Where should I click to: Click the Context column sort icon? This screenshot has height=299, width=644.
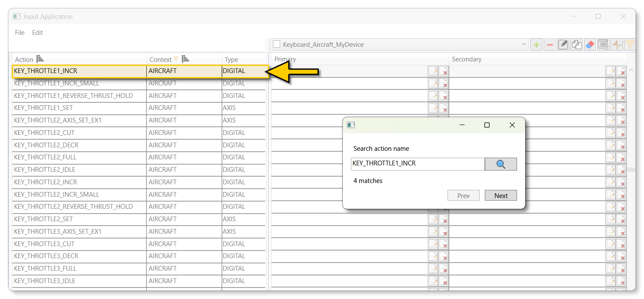pos(185,59)
